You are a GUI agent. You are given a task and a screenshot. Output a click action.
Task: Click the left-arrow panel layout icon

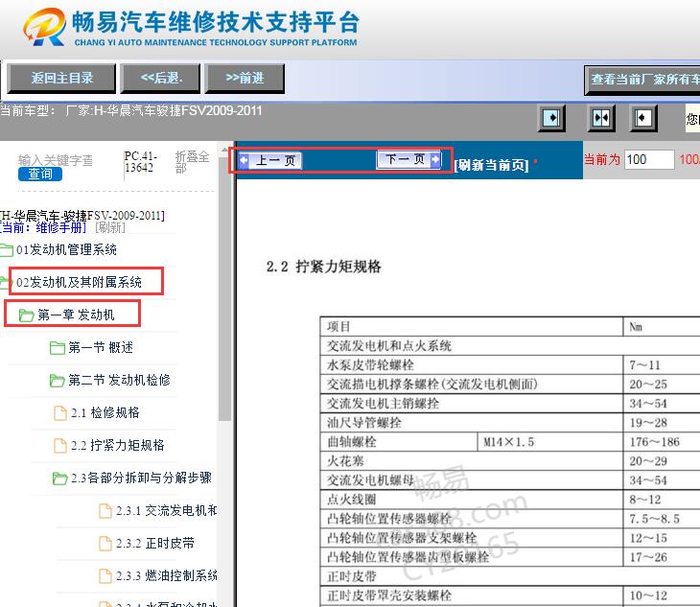[642, 118]
